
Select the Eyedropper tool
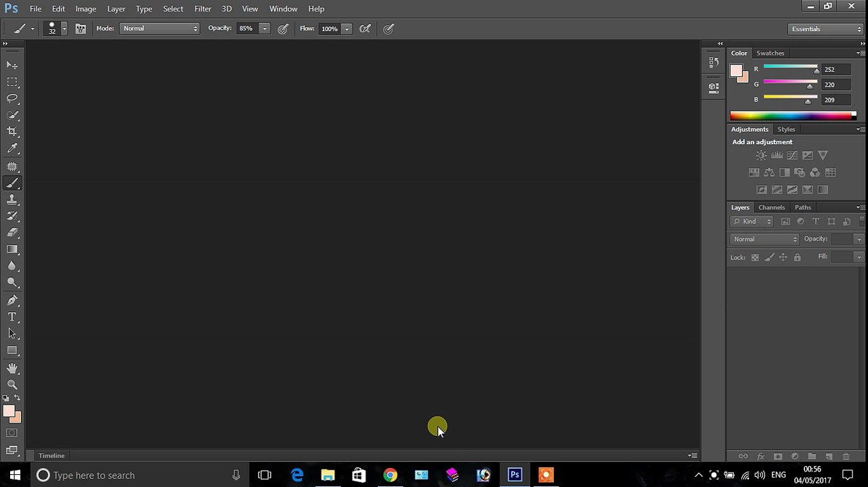(x=12, y=149)
